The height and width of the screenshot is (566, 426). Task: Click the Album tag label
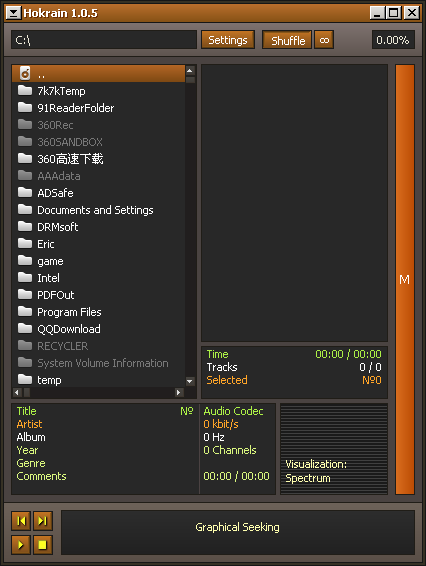[x=31, y=437]
